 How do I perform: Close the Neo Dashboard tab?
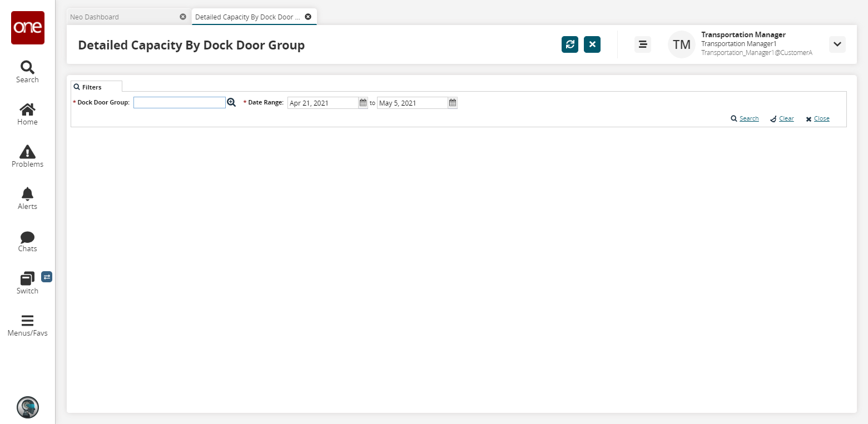click(x=183, y=17)
